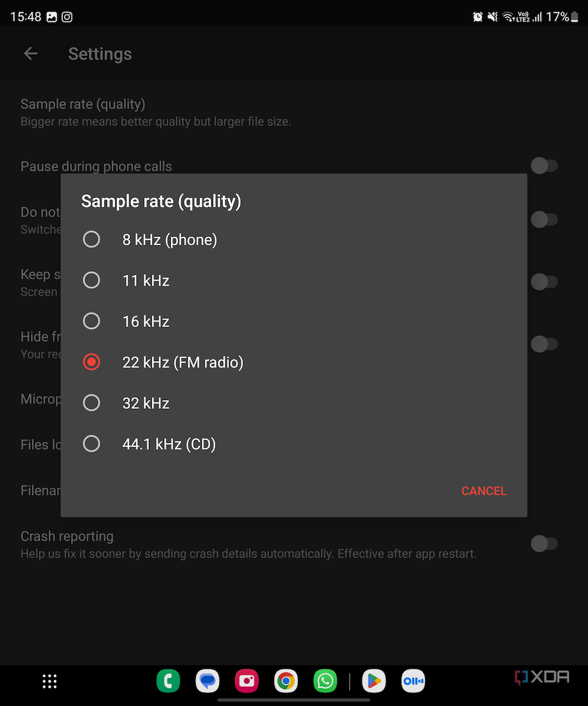Choose the 11 kHz sample rate
588x706 pixels.
(92, 280)
